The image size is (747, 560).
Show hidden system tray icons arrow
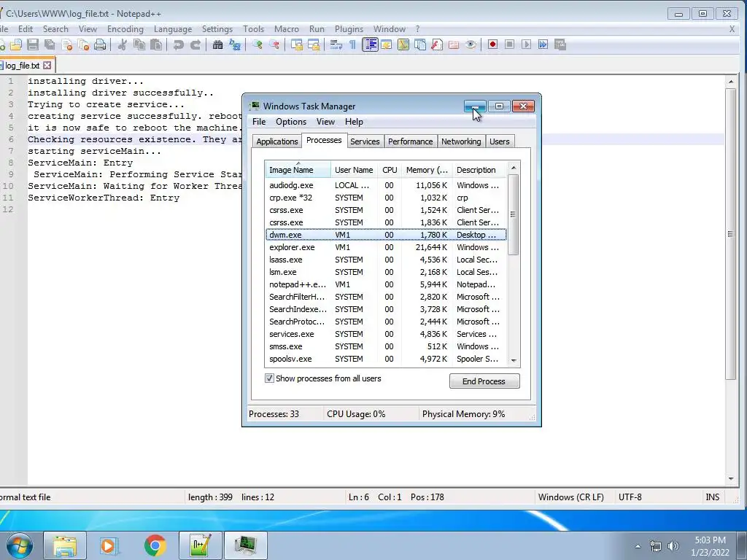click(x=638, y=546)
